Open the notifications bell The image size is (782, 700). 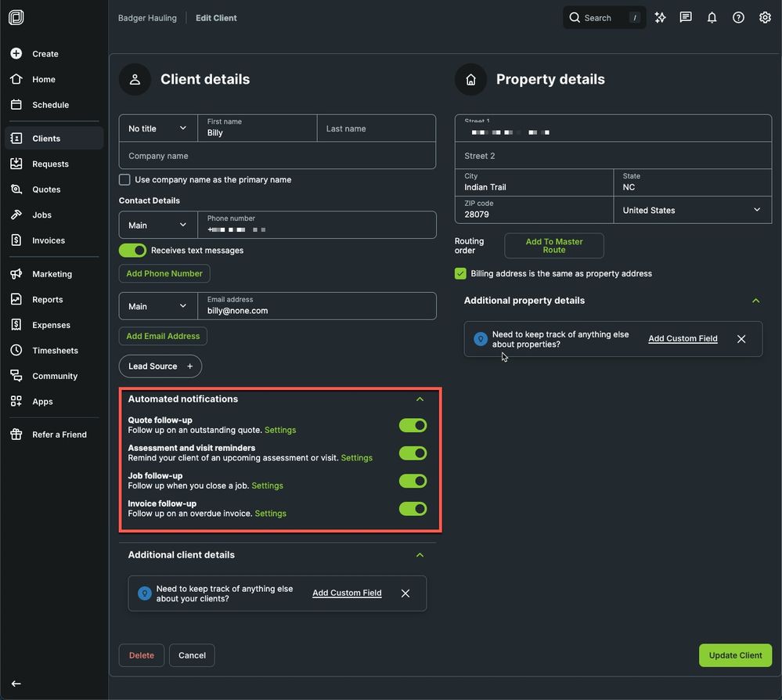(x=712, y=17)
